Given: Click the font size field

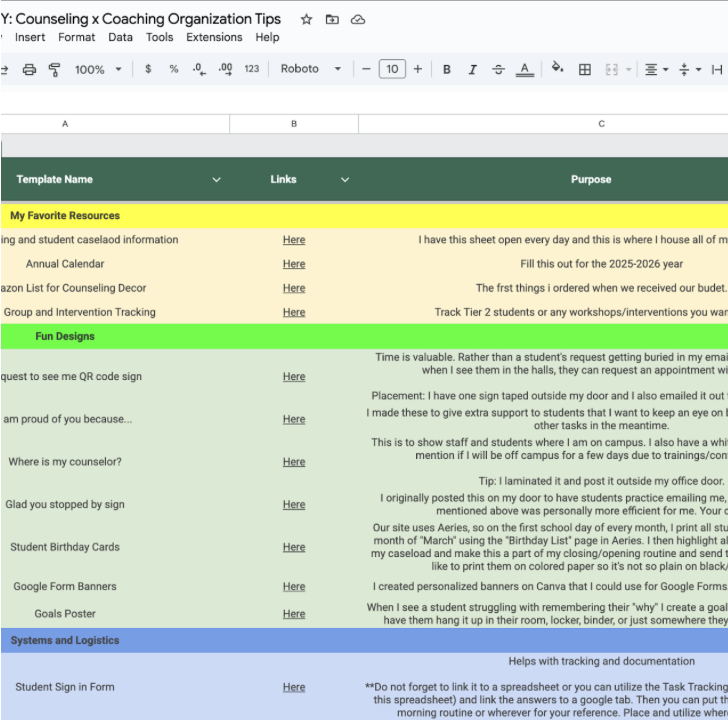Looking at the screenshot, I should pos(392,69).
